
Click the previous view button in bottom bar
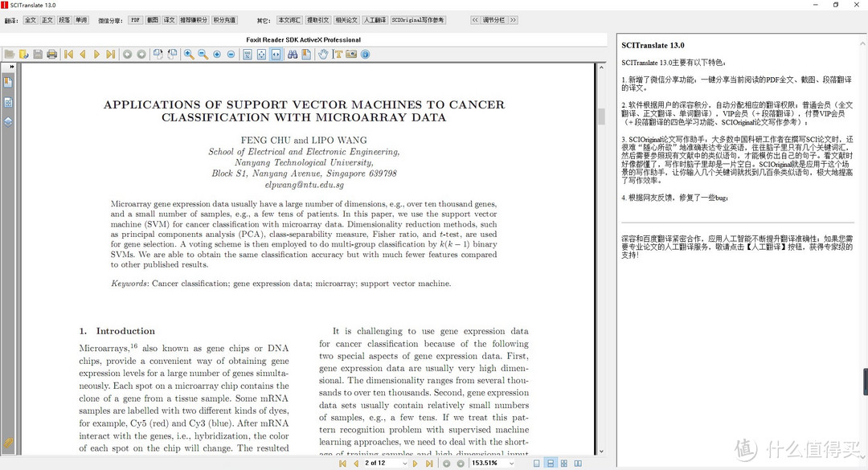click(447, 464)
